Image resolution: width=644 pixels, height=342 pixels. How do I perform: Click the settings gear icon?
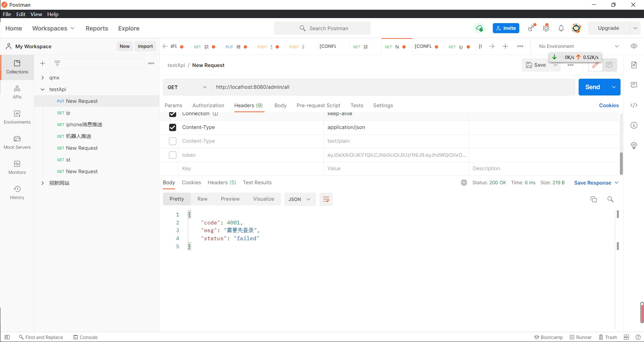pos(546,28)
